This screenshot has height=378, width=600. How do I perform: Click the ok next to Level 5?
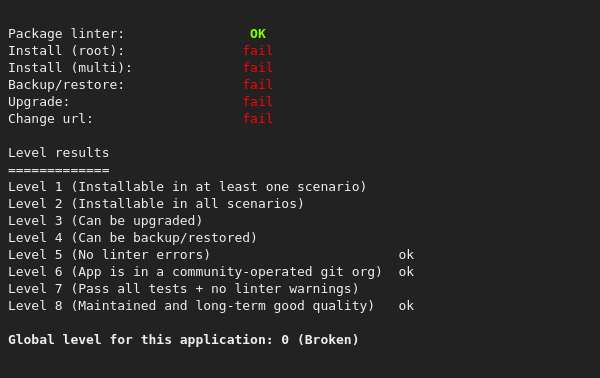point(406,255)
